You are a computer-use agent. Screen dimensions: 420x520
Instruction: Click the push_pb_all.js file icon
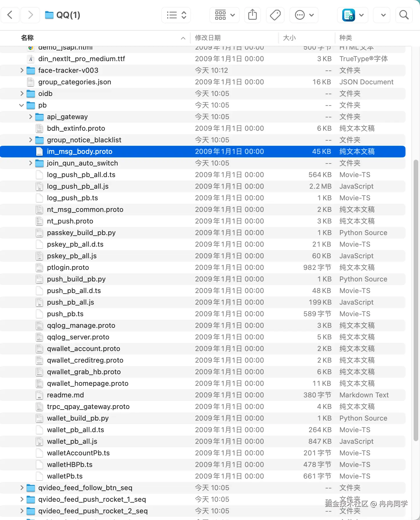coord(39,302)
